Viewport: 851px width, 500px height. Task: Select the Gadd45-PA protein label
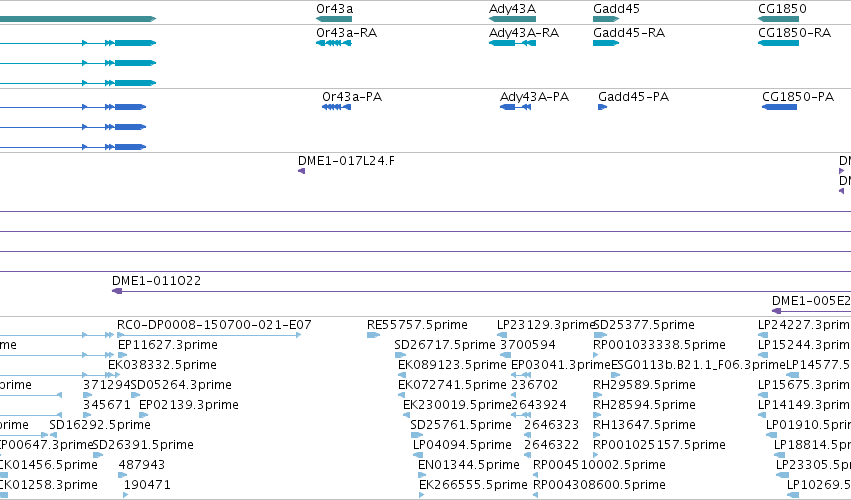click(633, 97)
